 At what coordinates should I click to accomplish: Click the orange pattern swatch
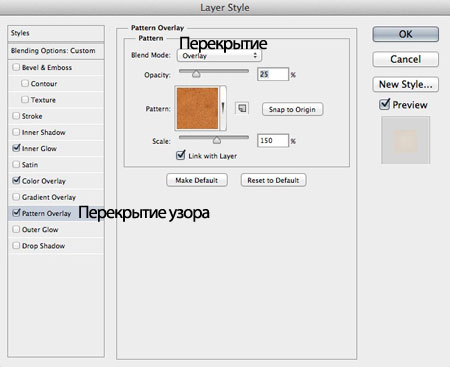coord(197,108)
